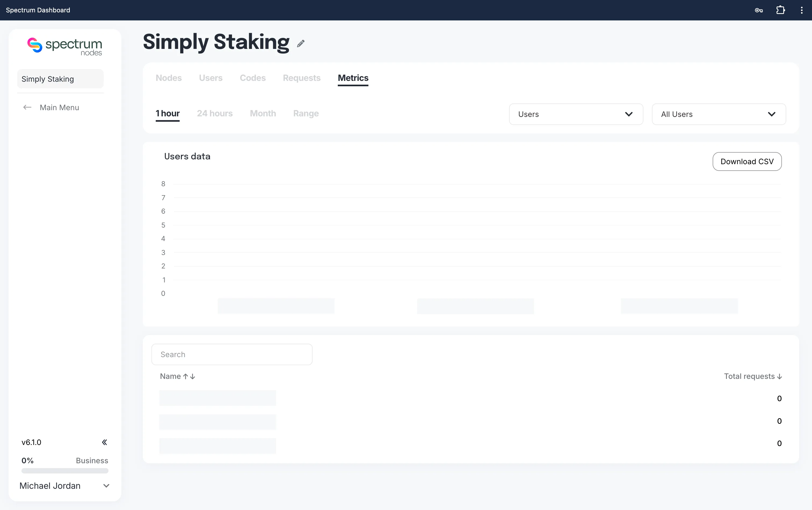The height and width of the screenshot is (510, 812).
Task: Switch to the Codes tab
Action: [x=252, y=78]
